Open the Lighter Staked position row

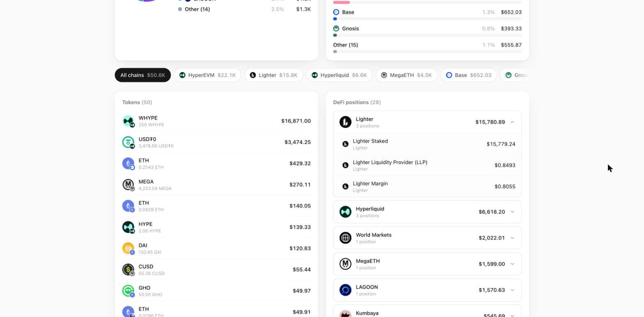(x=427, y=144)
